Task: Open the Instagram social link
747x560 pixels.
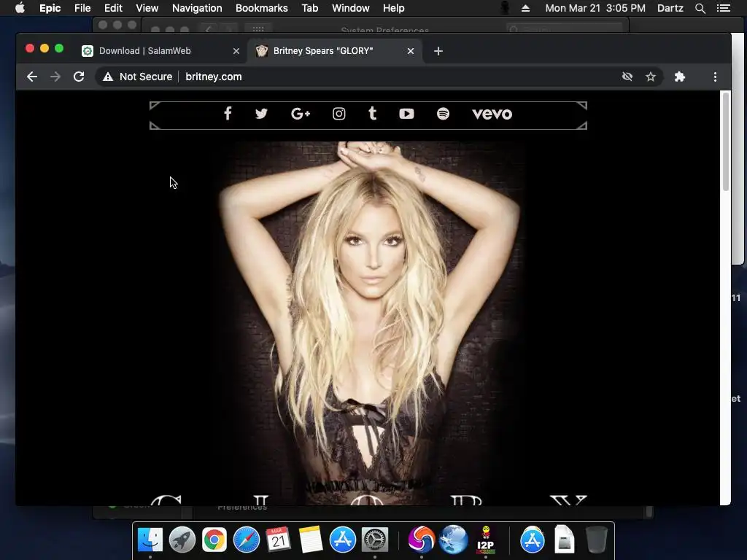Action: 338,113
